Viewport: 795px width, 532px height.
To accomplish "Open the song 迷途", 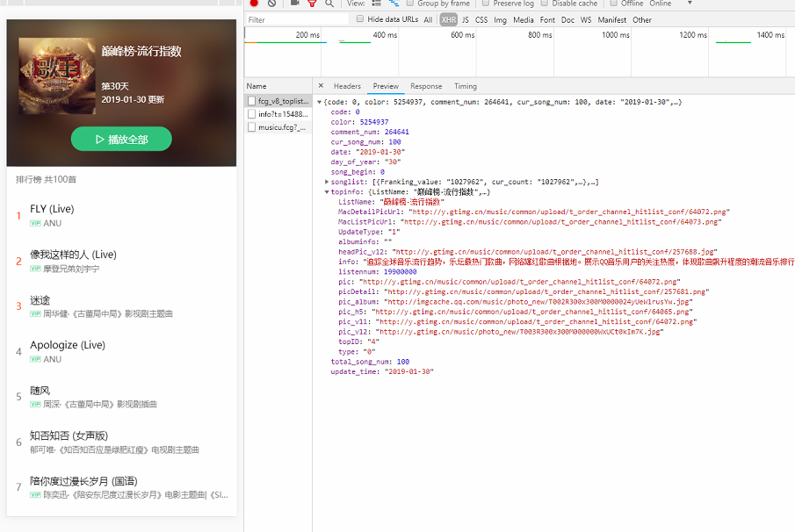I will pos(40,300).
